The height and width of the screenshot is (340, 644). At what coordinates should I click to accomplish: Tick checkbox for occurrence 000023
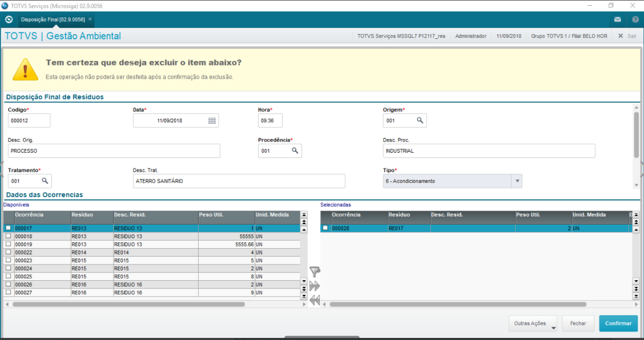point(8,260)
